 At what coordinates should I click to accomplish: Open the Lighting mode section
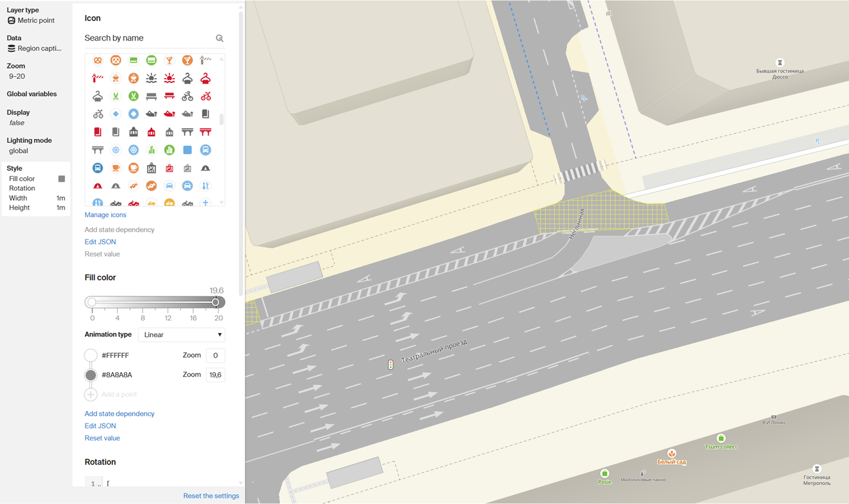point(29,141)
